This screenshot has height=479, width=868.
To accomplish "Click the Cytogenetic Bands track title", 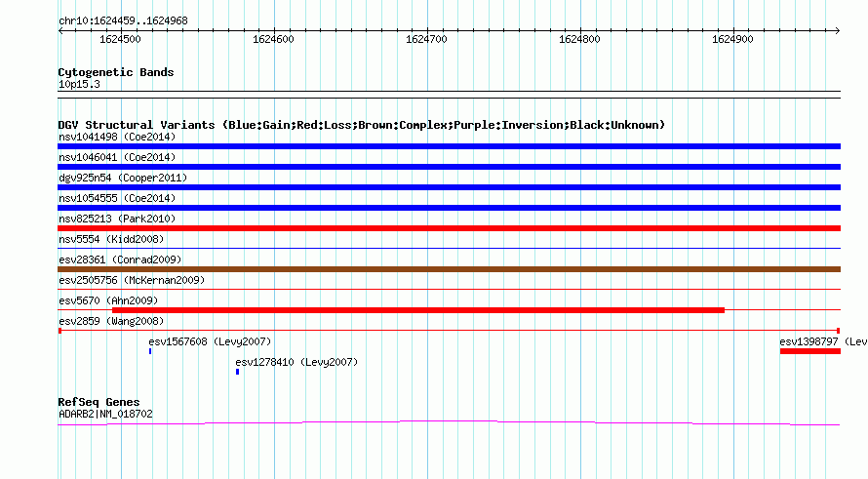I will click(x=116, y=72).
